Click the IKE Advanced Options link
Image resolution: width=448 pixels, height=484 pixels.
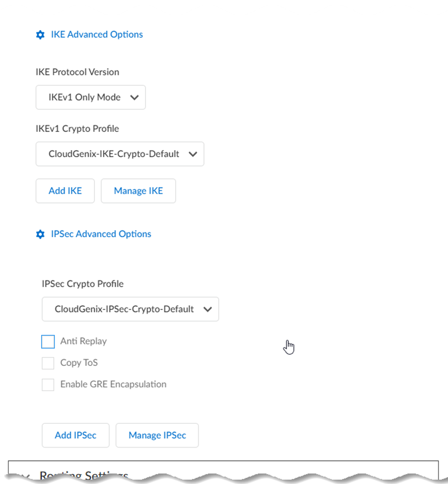pos(97,35)
